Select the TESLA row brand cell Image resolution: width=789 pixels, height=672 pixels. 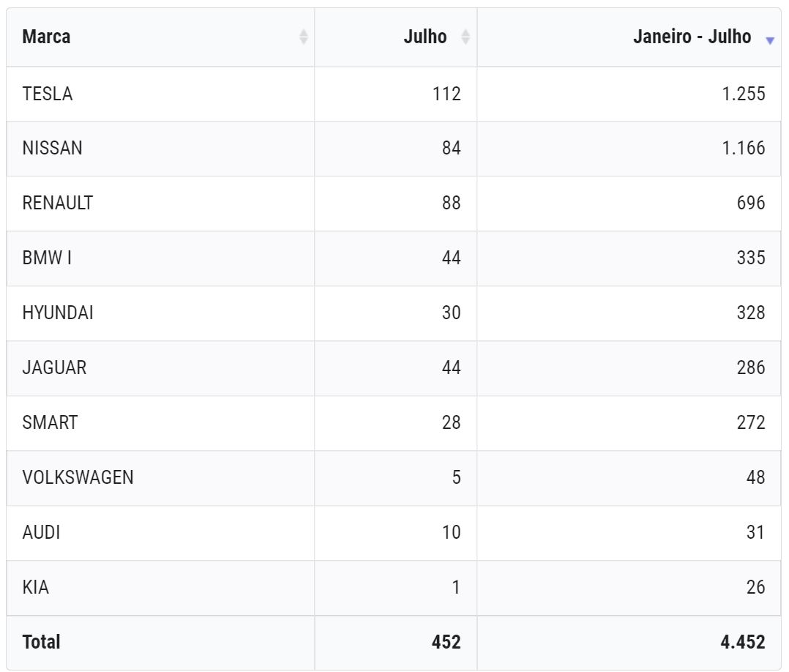tap(160, 94)
